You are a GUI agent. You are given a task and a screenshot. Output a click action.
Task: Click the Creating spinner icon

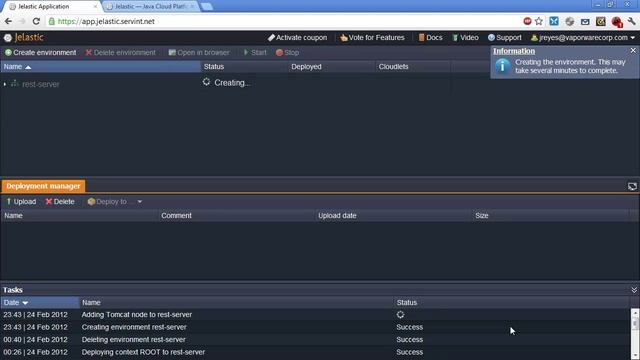pyautogui.click(x=206, y=82)
